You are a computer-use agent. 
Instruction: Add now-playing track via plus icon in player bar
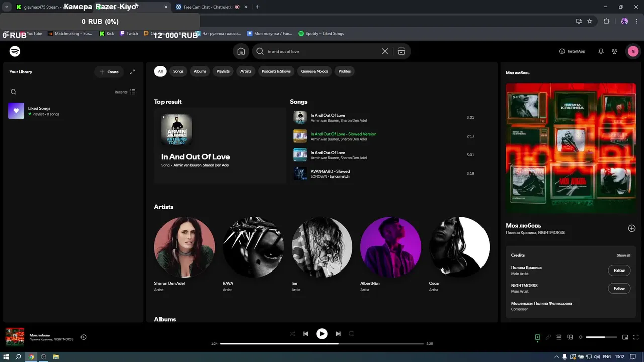pyautogui.click(x=84, y=337)
